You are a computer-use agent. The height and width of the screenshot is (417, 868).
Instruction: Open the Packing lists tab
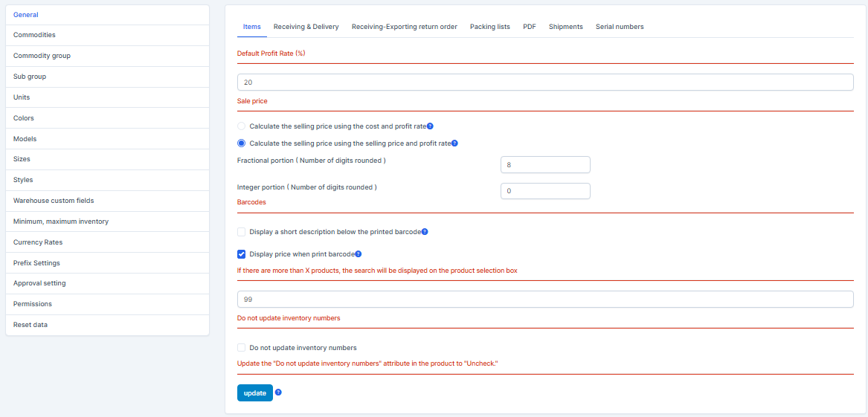(x=489, y=27)
